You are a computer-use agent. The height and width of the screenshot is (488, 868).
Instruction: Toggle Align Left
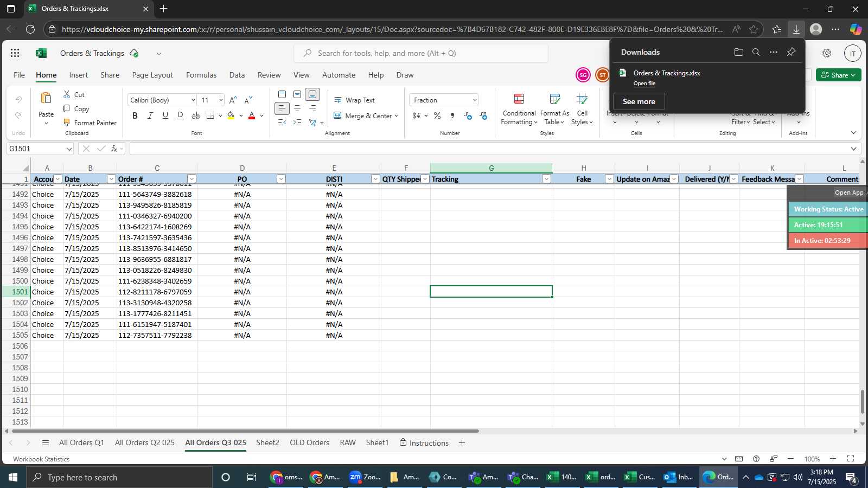click(282, 108)
